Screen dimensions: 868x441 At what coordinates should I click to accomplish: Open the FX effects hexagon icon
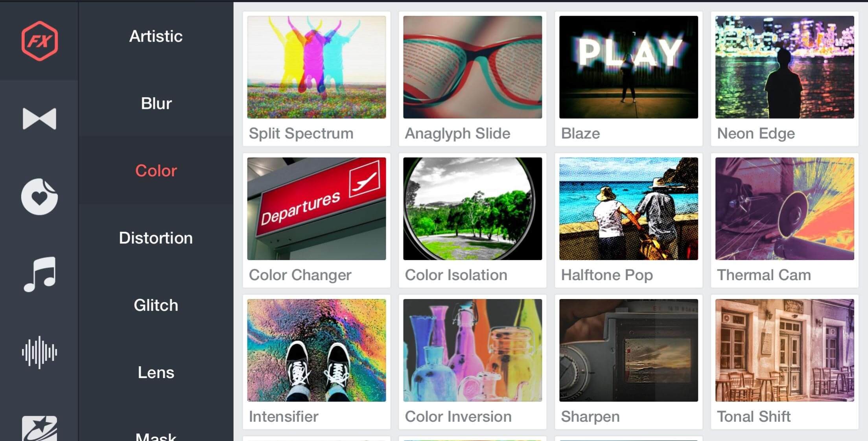[x=39, y=41]
